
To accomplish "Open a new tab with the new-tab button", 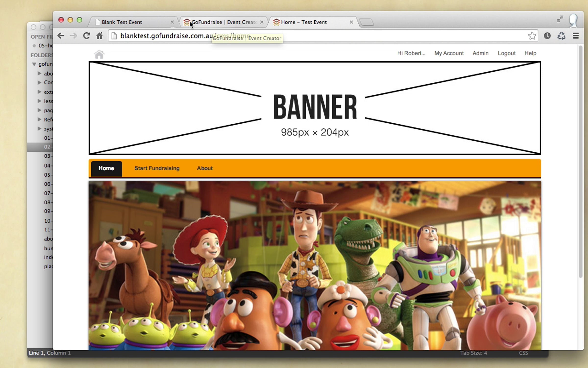I will coord(367,22).
